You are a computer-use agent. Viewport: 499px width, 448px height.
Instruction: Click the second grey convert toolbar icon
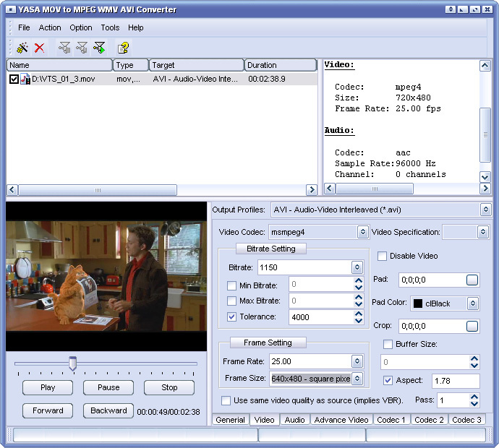click(x=82, y=48)
